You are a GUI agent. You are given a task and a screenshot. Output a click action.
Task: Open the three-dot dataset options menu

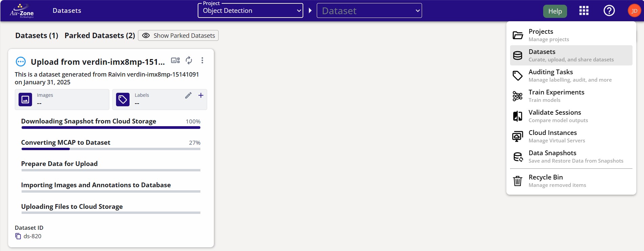coord(202,60)
